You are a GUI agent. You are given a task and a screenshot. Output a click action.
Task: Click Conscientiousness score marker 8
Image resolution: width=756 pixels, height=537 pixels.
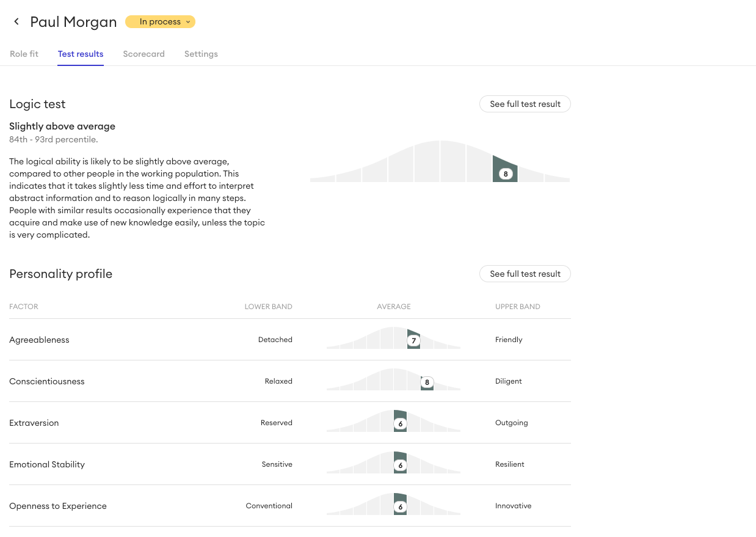427,382
